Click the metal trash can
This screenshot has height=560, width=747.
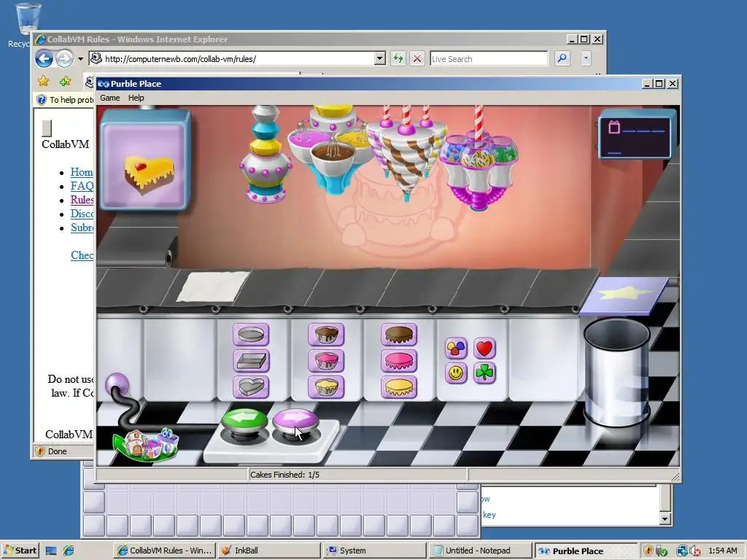click(617, 373)
